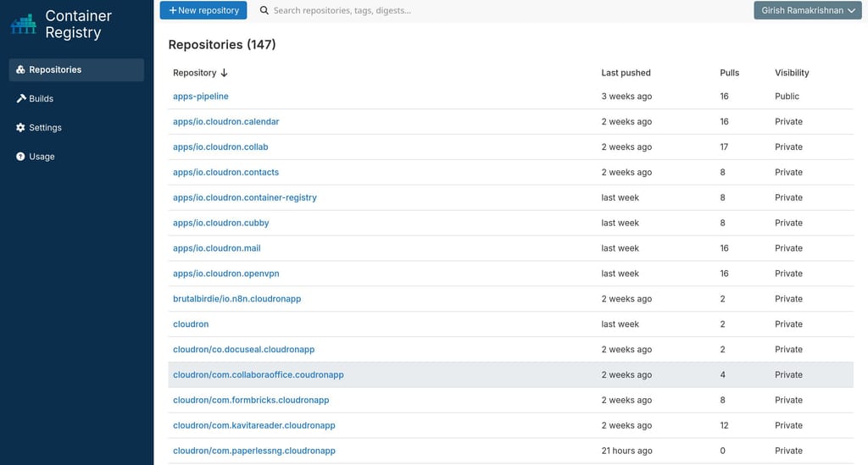Open the cloudron/co.docuseal.cloudronapp repository
The height and width of the screenshot is (465, 868).
pos(243,350)
